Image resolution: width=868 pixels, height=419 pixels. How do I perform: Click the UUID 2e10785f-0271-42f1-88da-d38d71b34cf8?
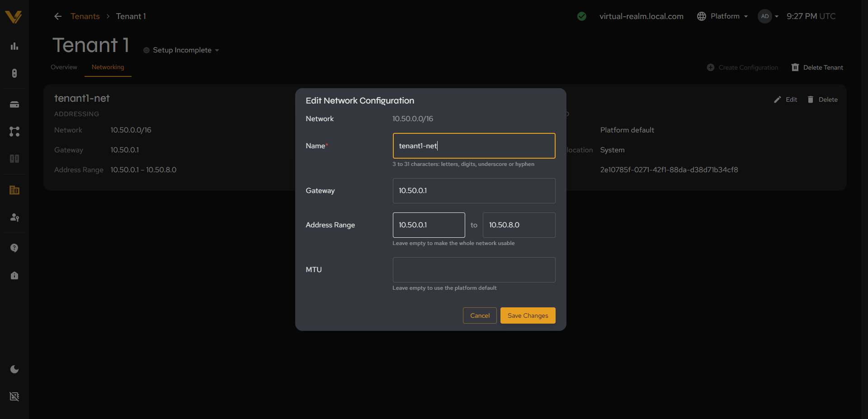click(669, 170)
